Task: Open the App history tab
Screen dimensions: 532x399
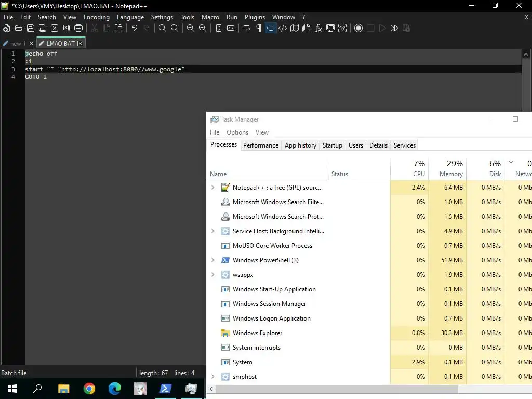Action: pos(300,145)
